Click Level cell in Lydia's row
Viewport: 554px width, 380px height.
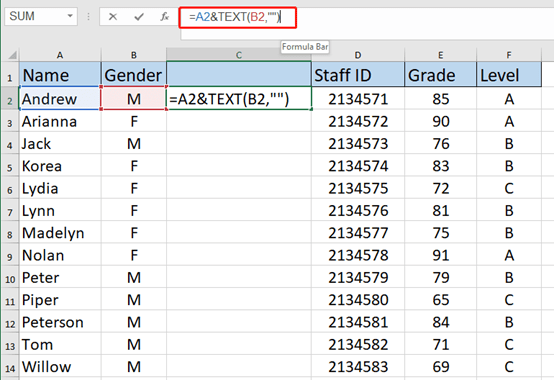tap(509, 188)
